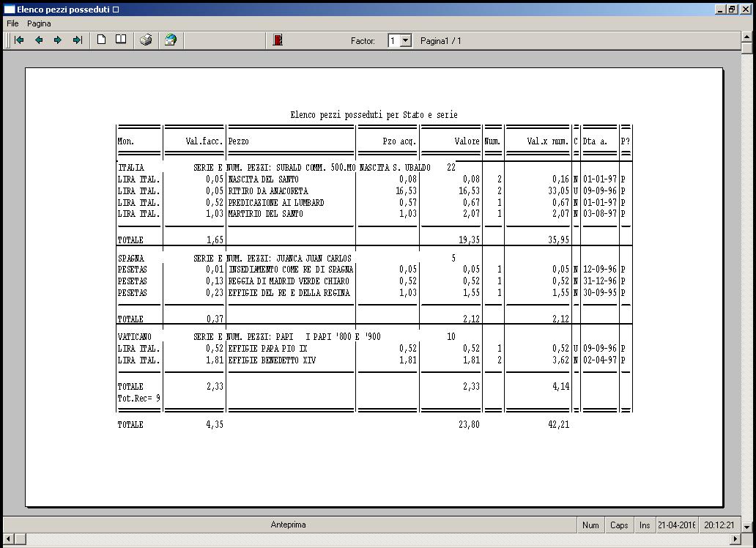
Task: Click the 'EFFIGIE BENEDETTO XIV' entry
Action: click(272, 360)
